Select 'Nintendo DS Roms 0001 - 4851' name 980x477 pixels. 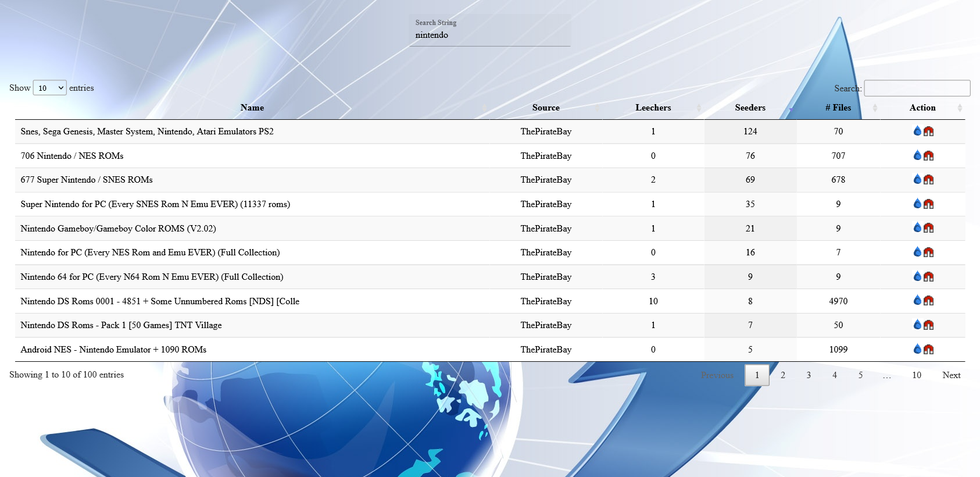160,301
